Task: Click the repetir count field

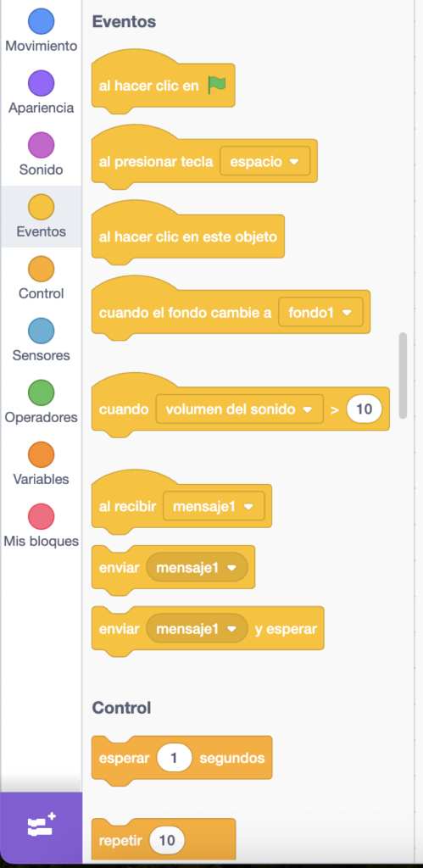Action: pos(167,841)
